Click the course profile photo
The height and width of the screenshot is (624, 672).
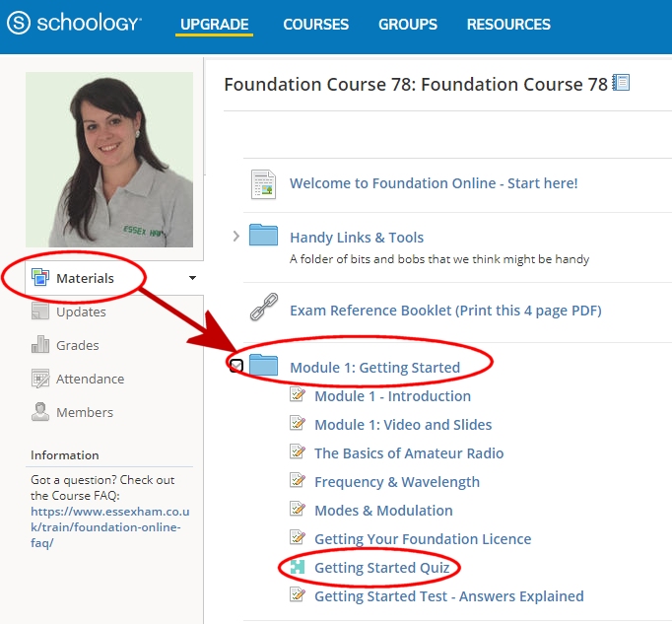click(x=109, y=160)
